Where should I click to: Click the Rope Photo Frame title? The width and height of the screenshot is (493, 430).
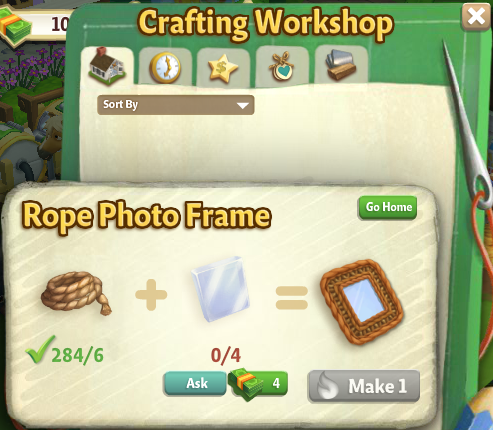(147, 216)
